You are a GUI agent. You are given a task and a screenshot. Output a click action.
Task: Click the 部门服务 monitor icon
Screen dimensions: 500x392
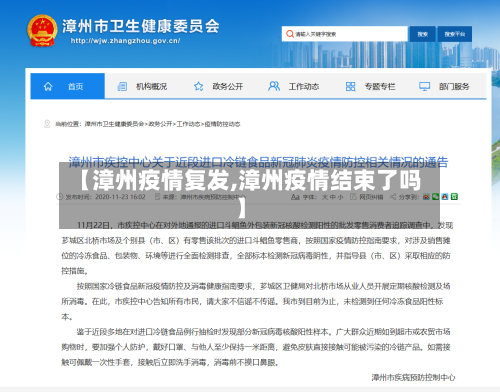(x=424, y=87)
